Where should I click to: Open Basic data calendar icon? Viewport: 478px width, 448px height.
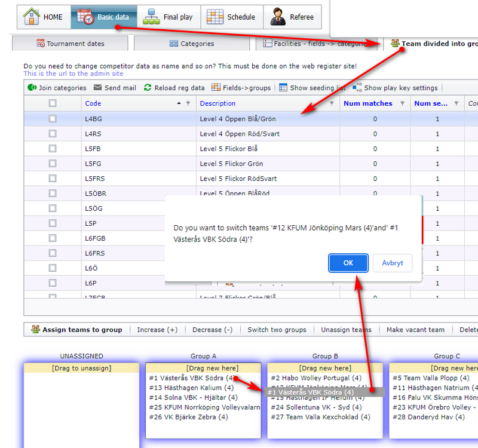click(85, 17)
